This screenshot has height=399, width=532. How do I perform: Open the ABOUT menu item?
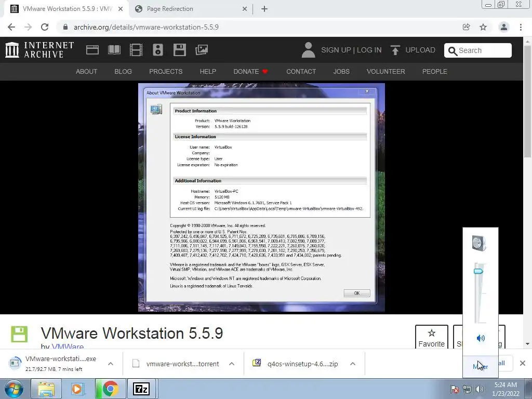click(x=86, y=72)
